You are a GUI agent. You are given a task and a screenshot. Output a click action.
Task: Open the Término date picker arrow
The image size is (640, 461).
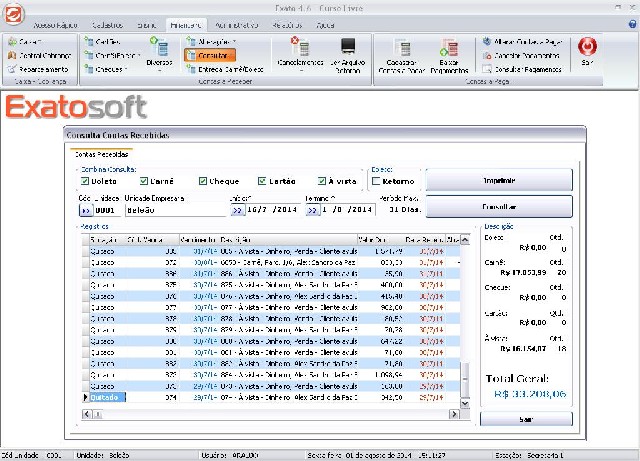coord(312,210)
